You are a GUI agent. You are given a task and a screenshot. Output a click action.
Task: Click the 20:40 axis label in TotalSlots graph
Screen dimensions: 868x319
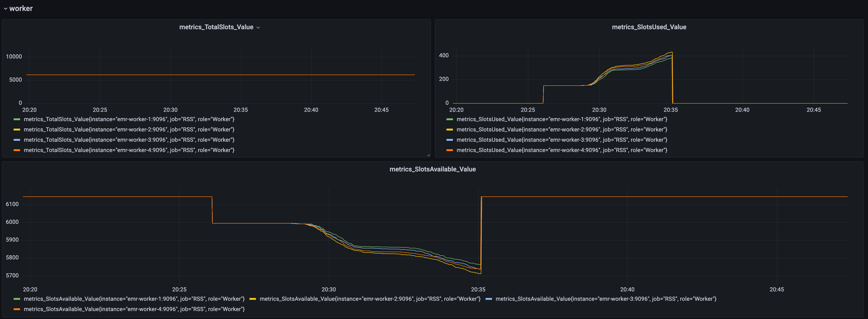point(311,110)
